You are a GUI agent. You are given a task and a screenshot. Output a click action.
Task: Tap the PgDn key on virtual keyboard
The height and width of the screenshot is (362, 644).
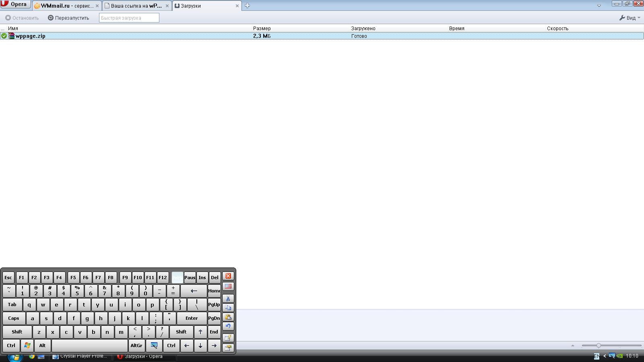coord(214,318)
